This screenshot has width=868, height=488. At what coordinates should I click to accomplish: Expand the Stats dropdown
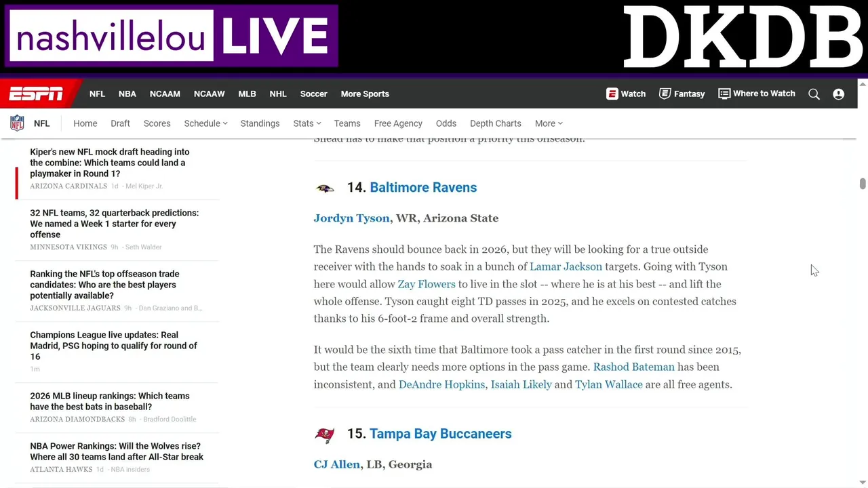(x=307, y=123)
